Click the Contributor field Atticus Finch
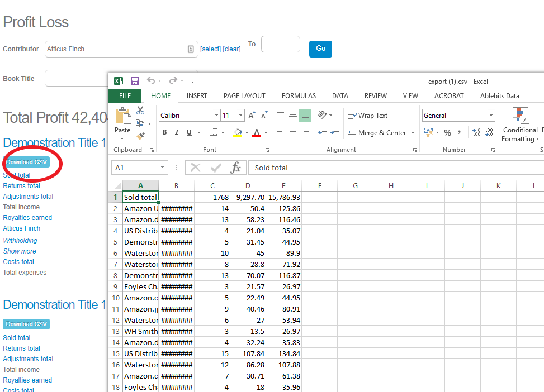The image size is (544, 392). [121, 49]
